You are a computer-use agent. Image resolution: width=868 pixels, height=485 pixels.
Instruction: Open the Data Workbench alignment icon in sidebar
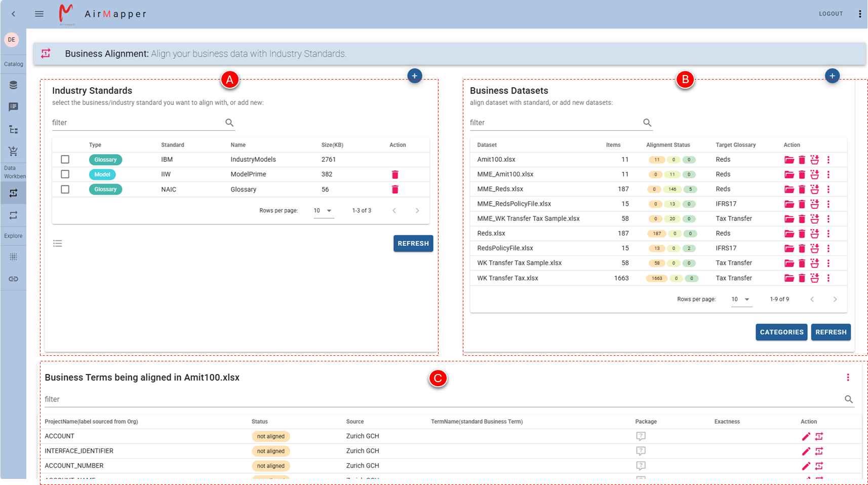pos(13,193)
